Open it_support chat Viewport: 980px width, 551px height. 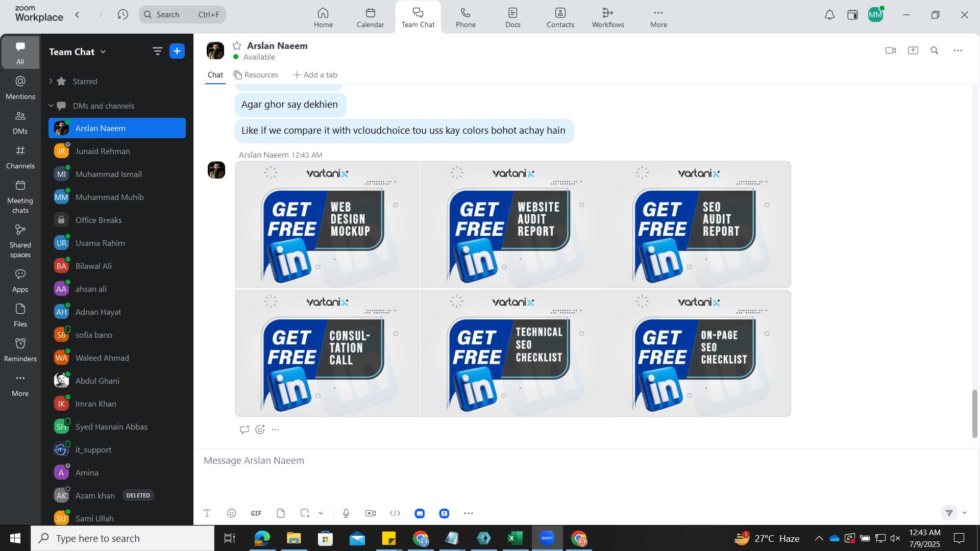pos(117,449)
